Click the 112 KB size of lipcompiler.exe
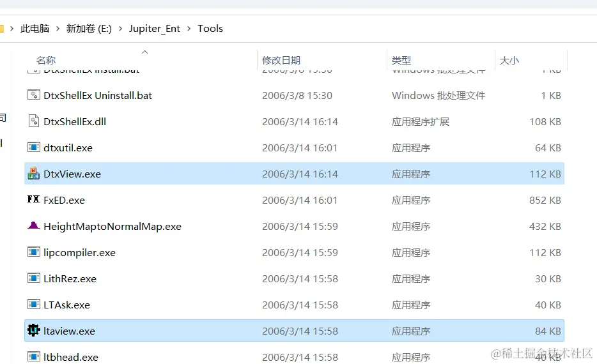This screenshot has height=364, width=597. (545, 253)
